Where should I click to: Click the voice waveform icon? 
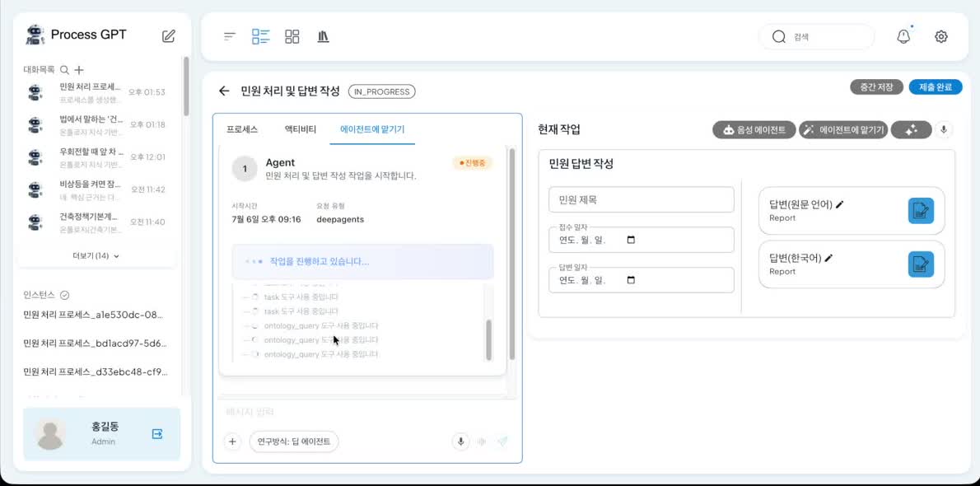(482, 442)
